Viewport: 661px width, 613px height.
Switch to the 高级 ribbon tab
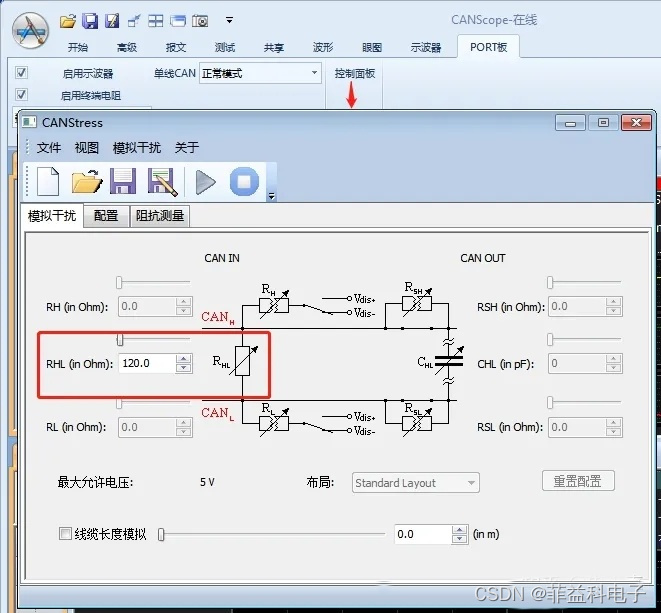(127, 47)
